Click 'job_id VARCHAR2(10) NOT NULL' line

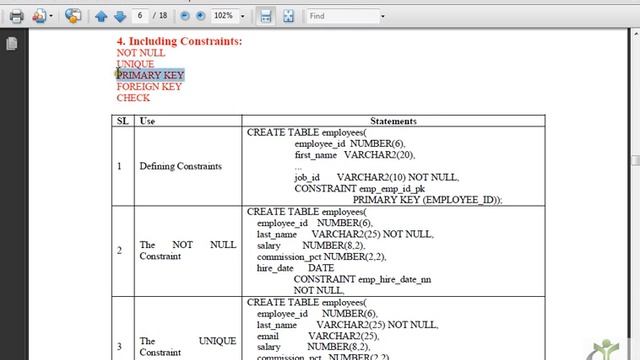[377, 178]
